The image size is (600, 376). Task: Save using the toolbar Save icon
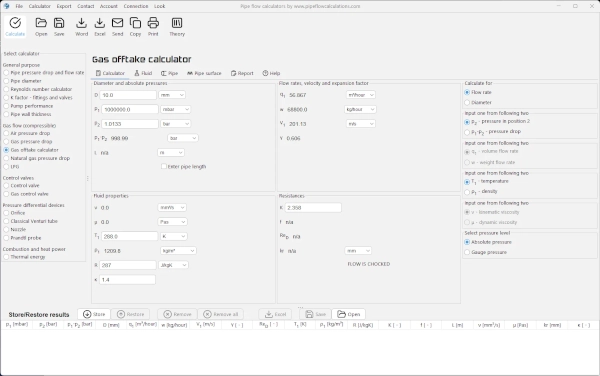click(59, 27)
